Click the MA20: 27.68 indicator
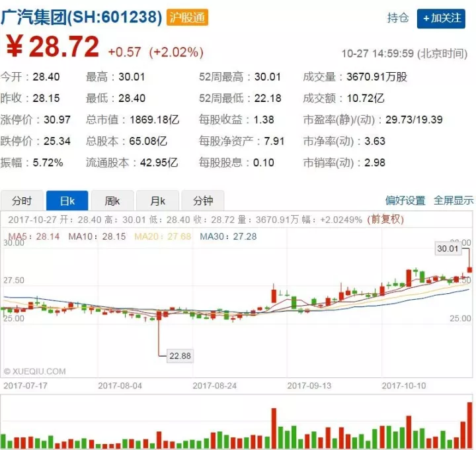 click(x=163, y=236)
